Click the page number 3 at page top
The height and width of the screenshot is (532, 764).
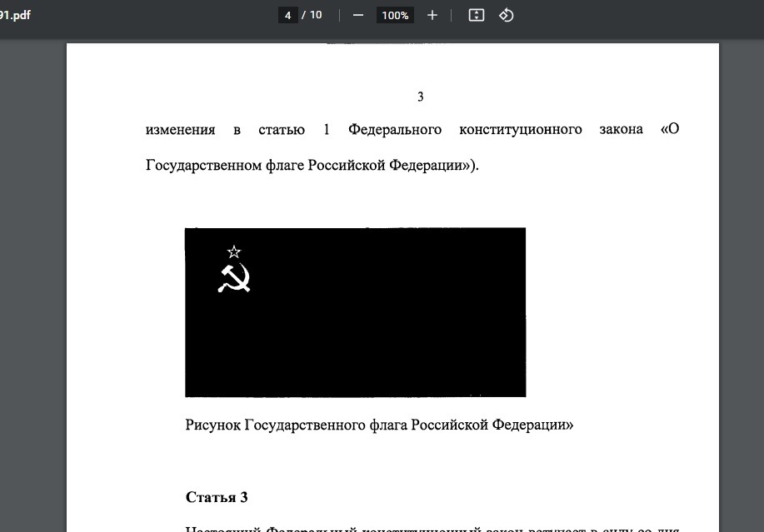tap(420, 97)
